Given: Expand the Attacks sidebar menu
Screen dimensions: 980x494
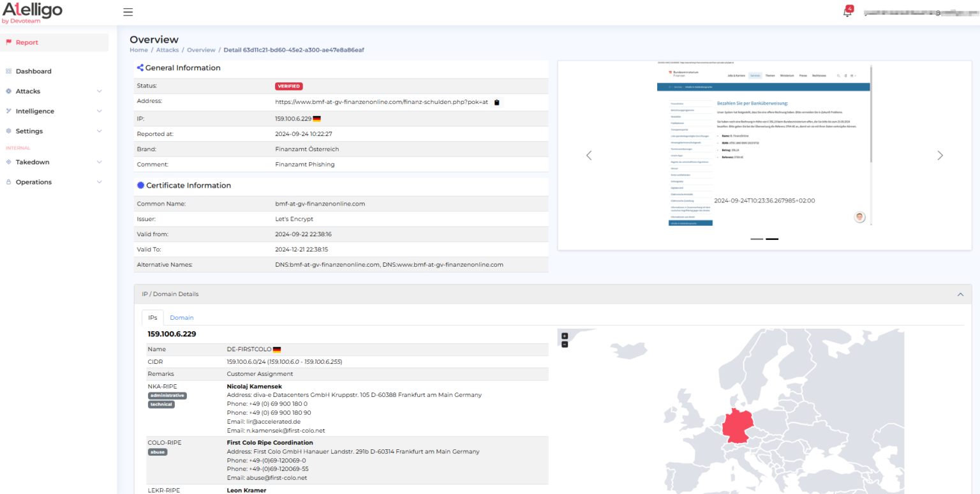Looking at the screenshot, I should click(54, 91).
